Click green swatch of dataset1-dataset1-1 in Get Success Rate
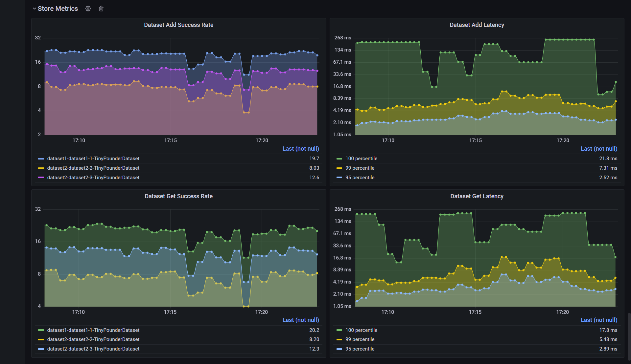This screenshot has height=364, width=631. 41,330
